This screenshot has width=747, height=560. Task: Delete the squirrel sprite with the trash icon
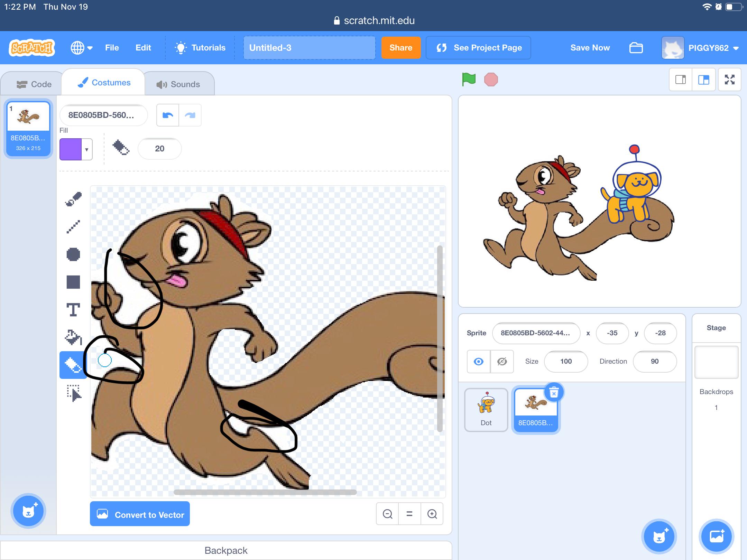click(x=554, y=392)
